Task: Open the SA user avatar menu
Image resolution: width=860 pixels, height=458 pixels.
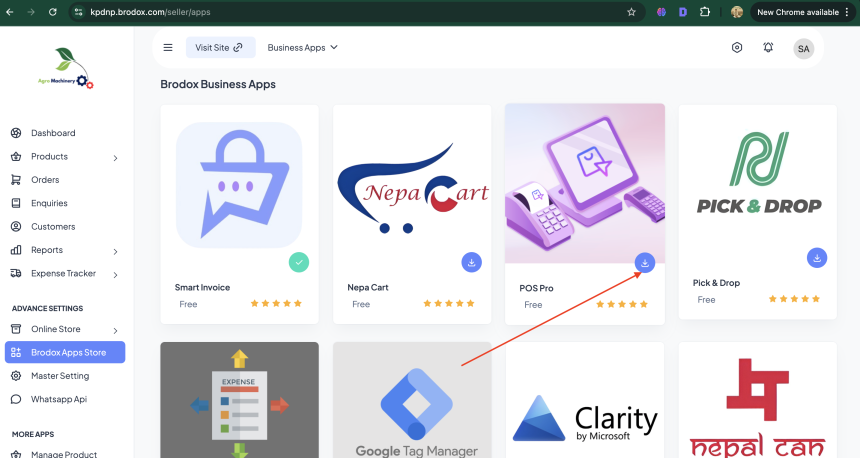Action: click(803, 48)
